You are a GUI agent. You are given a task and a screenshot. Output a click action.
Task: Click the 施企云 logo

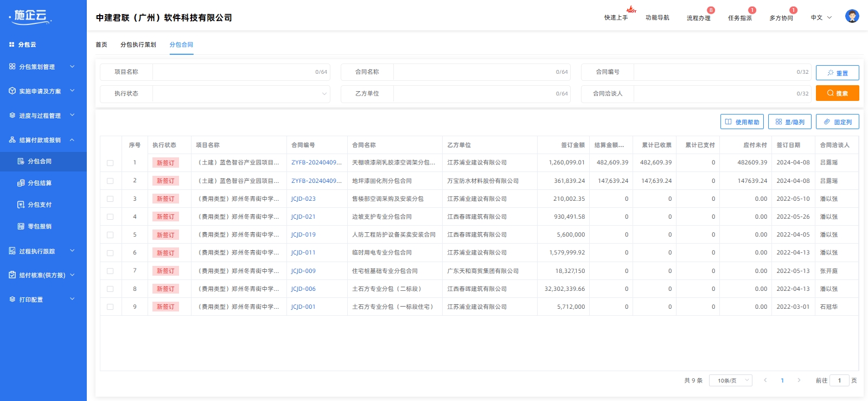click(x=31, y=16)
